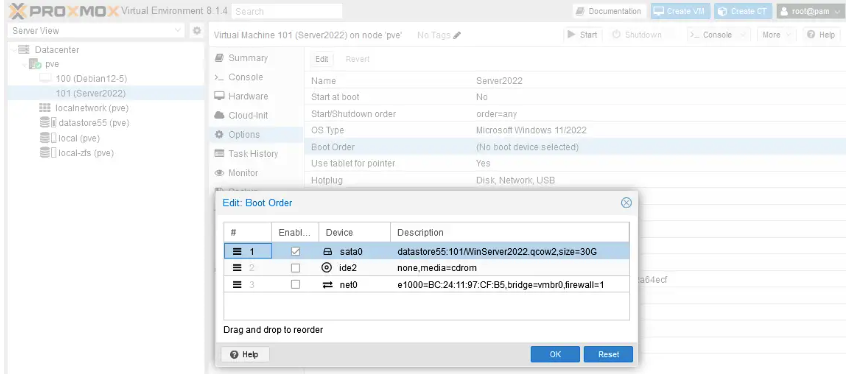Open the Console tab in side menu

256,77
